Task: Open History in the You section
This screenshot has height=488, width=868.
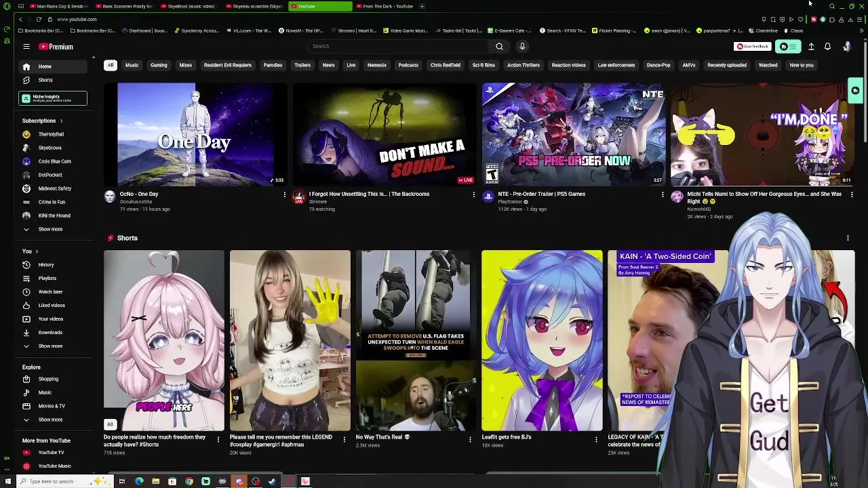Action: coord(53,264)
